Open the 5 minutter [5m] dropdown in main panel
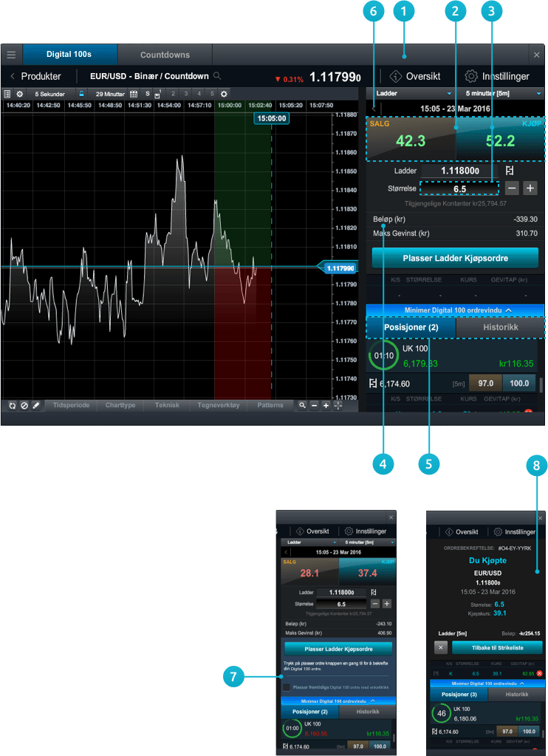This screenshot has height=756, width=548. click(x=500, y=94)
